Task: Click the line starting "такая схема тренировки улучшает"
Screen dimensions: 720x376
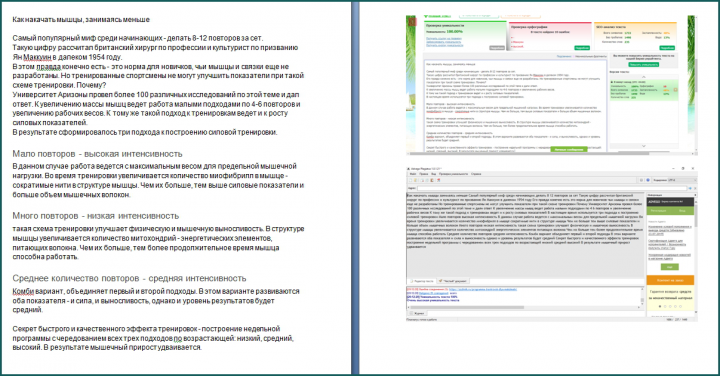Action: point(158,229)
